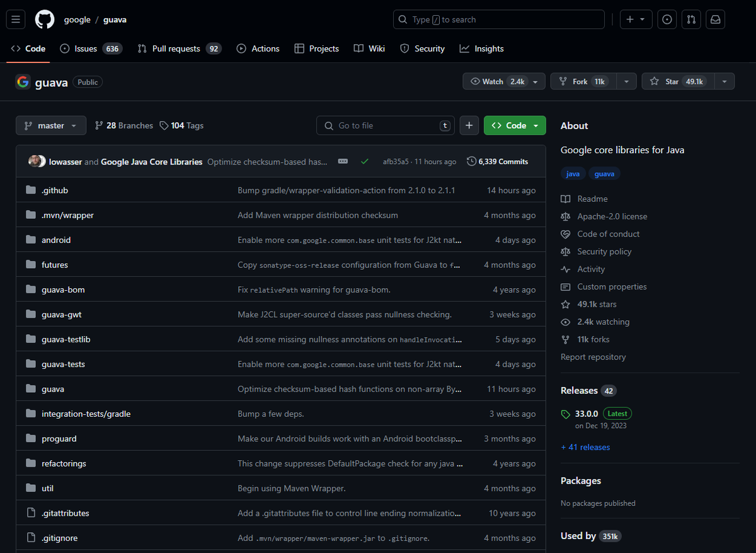Open the green Code dropdown

point(515,125)
